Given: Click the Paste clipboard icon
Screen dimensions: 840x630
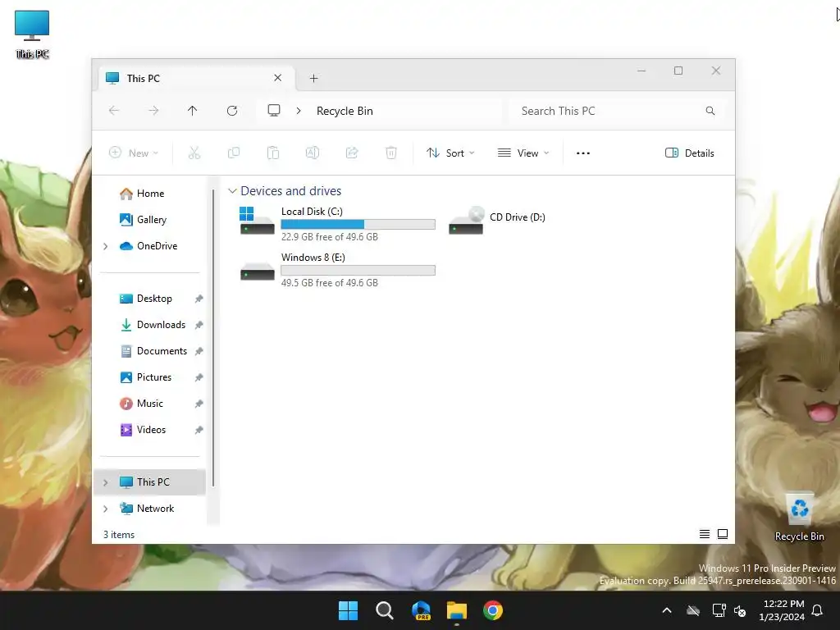Looking at the screenshot, I should point(272,153).
